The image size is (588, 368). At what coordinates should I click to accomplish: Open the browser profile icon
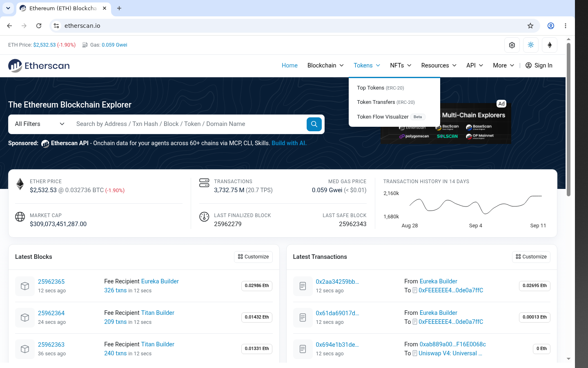point(551,26)
